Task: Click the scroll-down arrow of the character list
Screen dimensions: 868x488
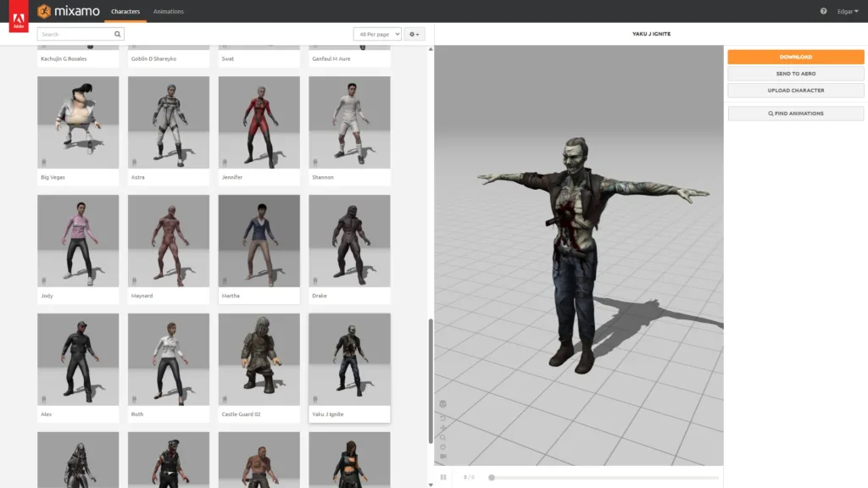Action: [x=431, y=485]
